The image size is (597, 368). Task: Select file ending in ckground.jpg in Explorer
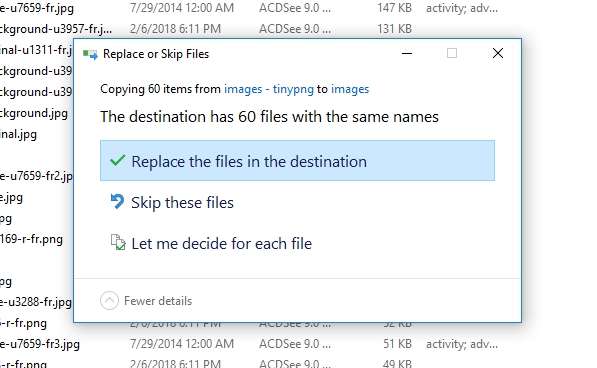(x=34, y=113)
